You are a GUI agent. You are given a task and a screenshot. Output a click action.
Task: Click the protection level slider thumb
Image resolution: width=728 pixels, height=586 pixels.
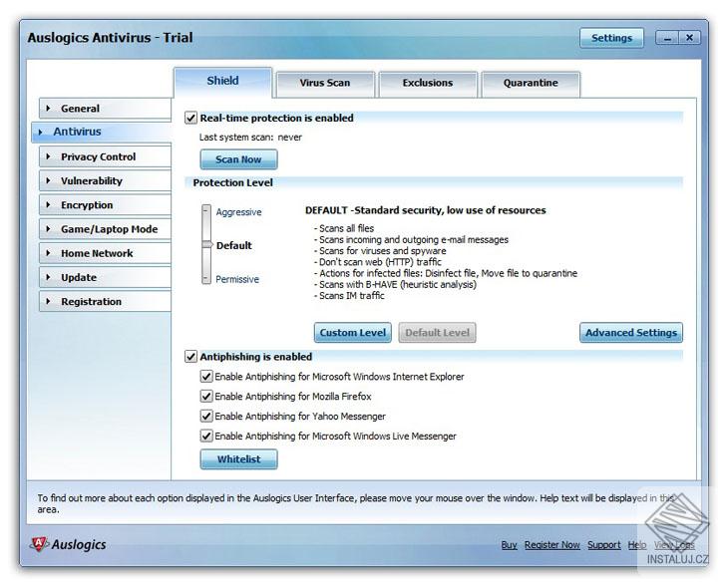pos(206,244)
